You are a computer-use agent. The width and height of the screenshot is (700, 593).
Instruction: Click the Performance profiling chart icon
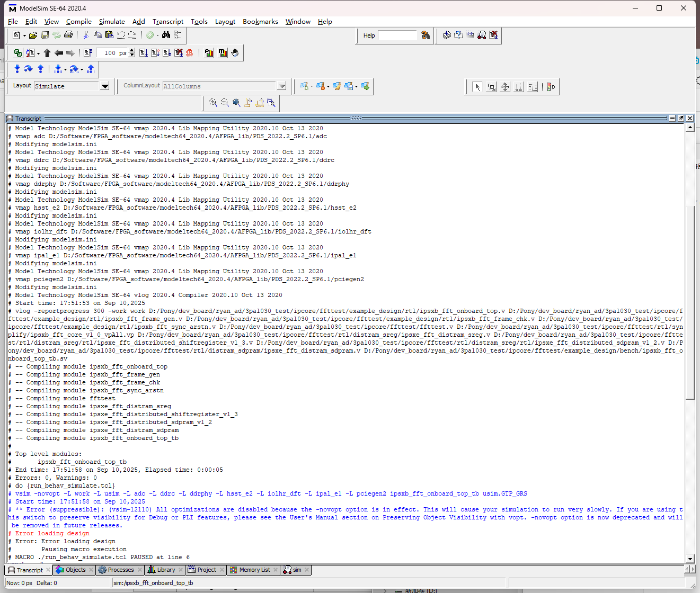(209, 53)
